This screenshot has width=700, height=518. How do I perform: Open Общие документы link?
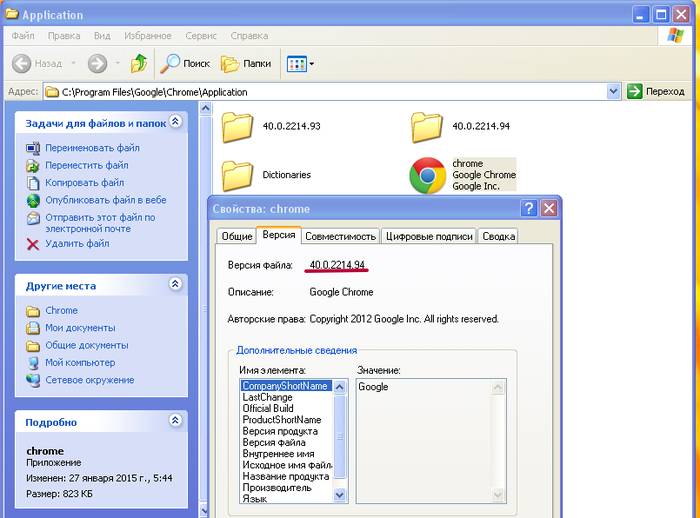(x=87, y=345)
